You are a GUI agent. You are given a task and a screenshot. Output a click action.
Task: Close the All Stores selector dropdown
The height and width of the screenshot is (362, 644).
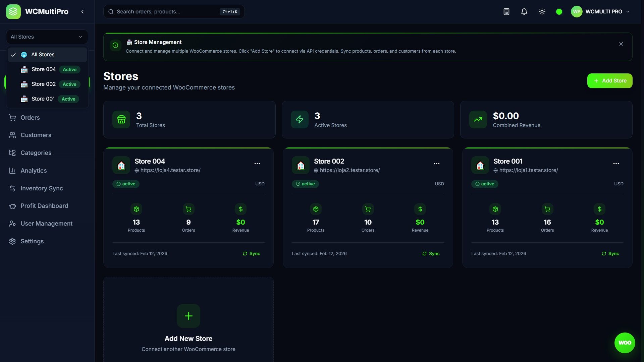[47, 37]
